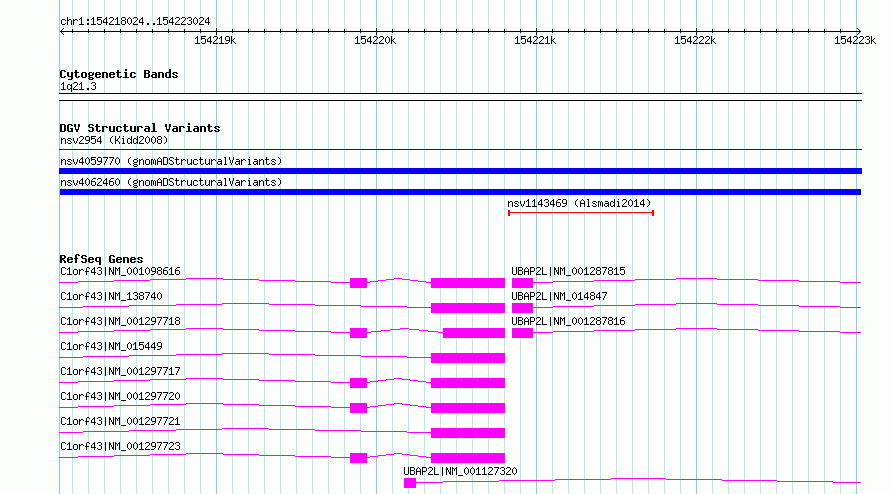
Task: Select the 1q21.3 band label
Action: [78, 86]
